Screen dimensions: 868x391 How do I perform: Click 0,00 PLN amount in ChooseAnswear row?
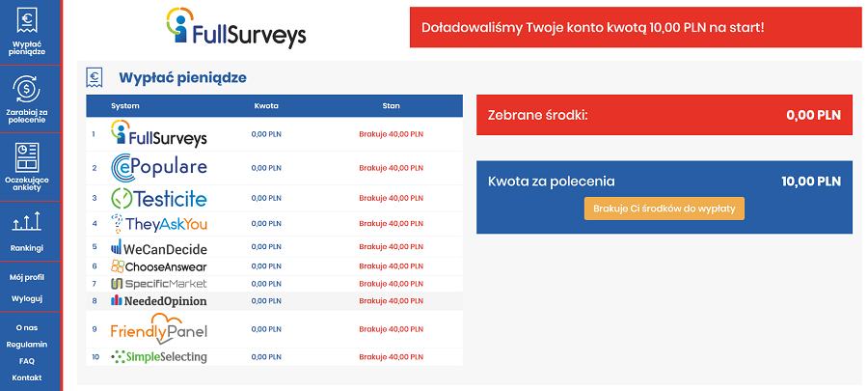[266, 266]
